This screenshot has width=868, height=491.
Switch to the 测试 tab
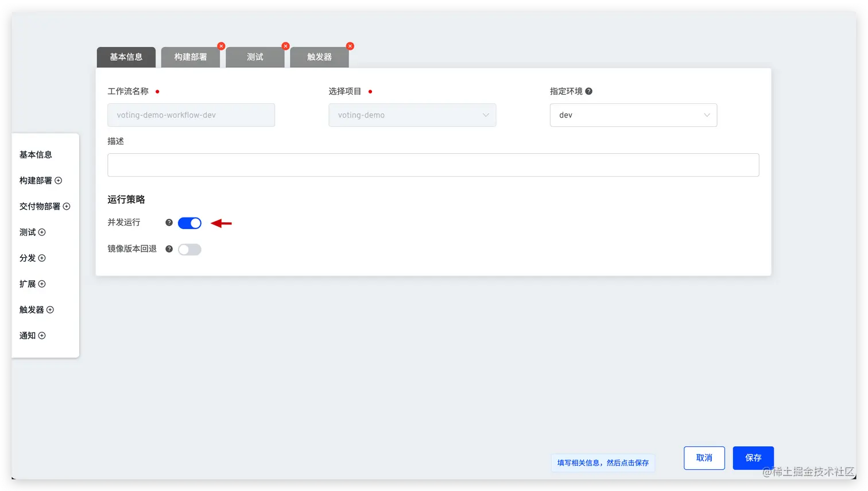(255, 57)
